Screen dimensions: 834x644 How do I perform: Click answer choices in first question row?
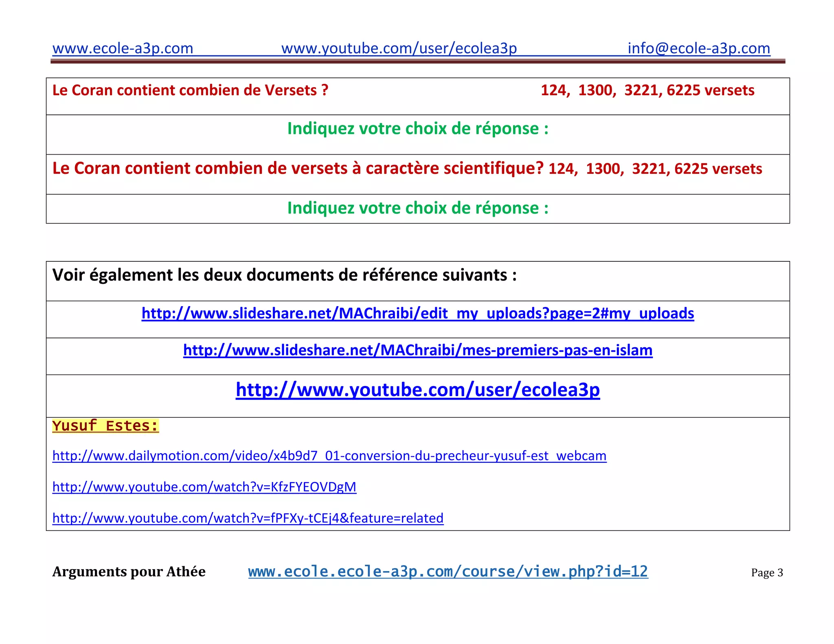point(647,90)
